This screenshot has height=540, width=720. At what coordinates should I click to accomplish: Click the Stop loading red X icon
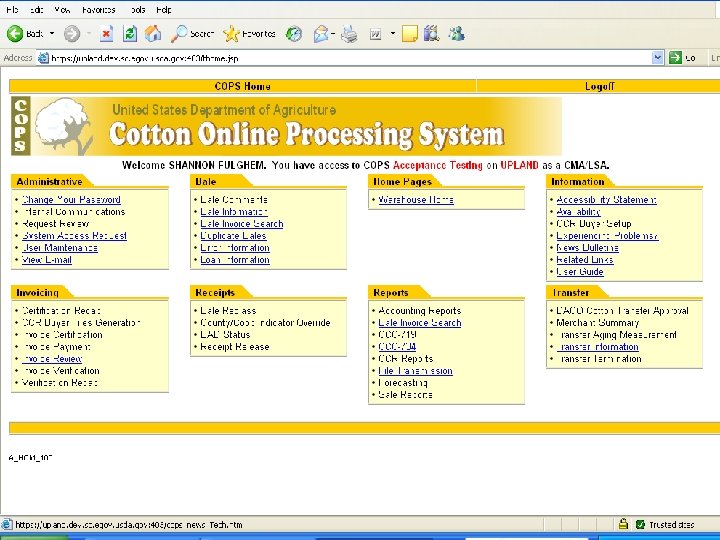click(x=108, y=33)
